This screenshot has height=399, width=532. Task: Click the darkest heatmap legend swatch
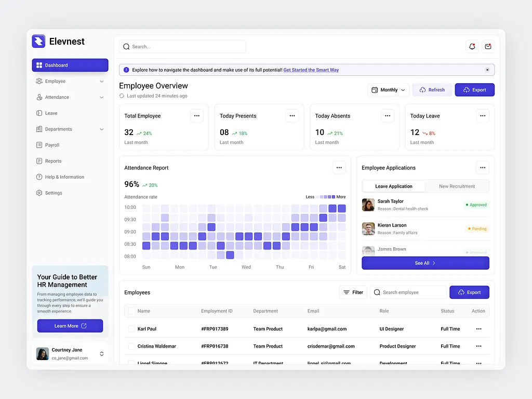point(333,197)
